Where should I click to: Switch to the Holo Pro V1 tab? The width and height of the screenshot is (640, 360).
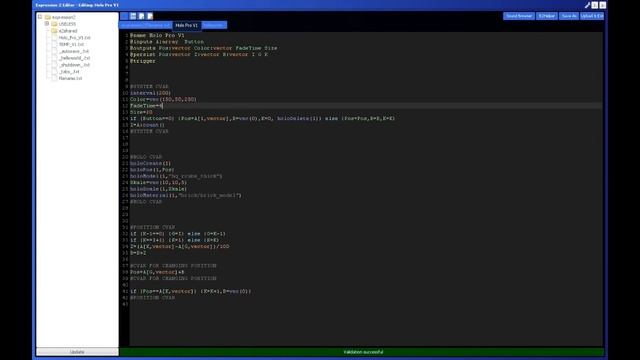pyautogui.click(x=187, y=25)
